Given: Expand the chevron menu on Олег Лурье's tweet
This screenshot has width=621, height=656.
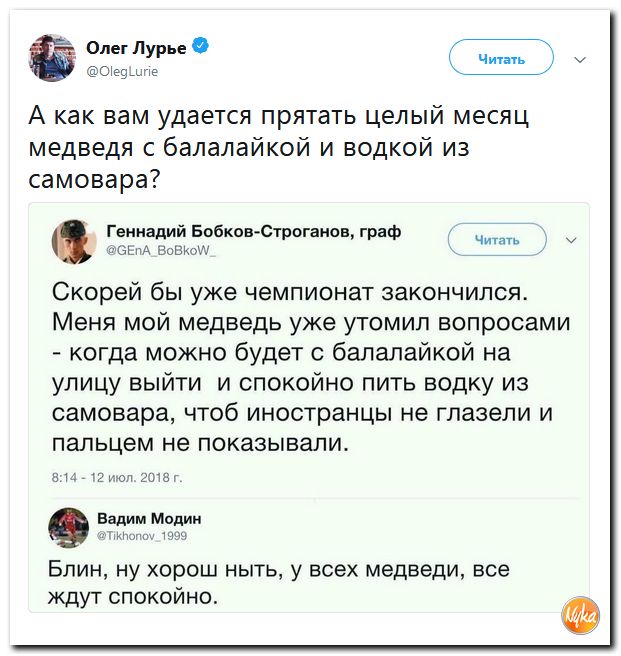Looking at the screenshot, I should pyautogui.click(x=580, y=59).
